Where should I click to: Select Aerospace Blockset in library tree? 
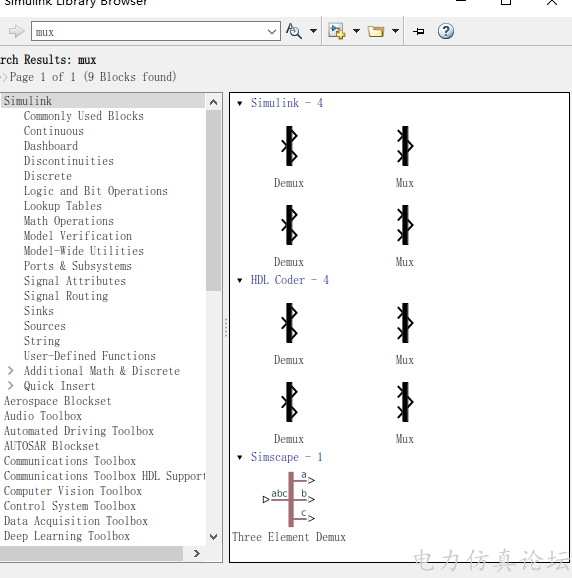click(57, 401)
